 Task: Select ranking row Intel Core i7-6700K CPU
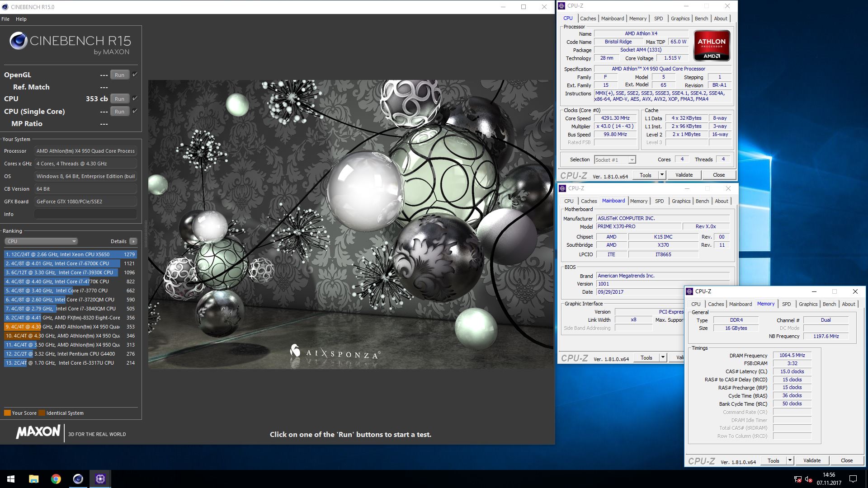[x=70, y=263]
